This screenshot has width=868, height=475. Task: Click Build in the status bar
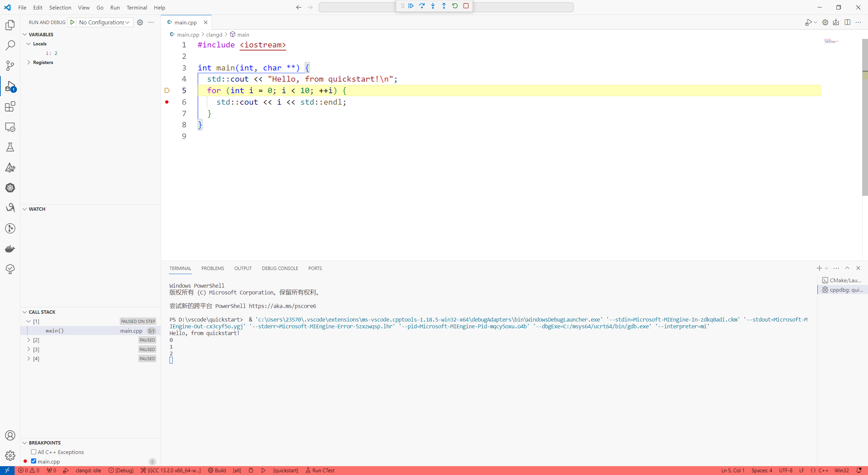click(x=217, y=470)
